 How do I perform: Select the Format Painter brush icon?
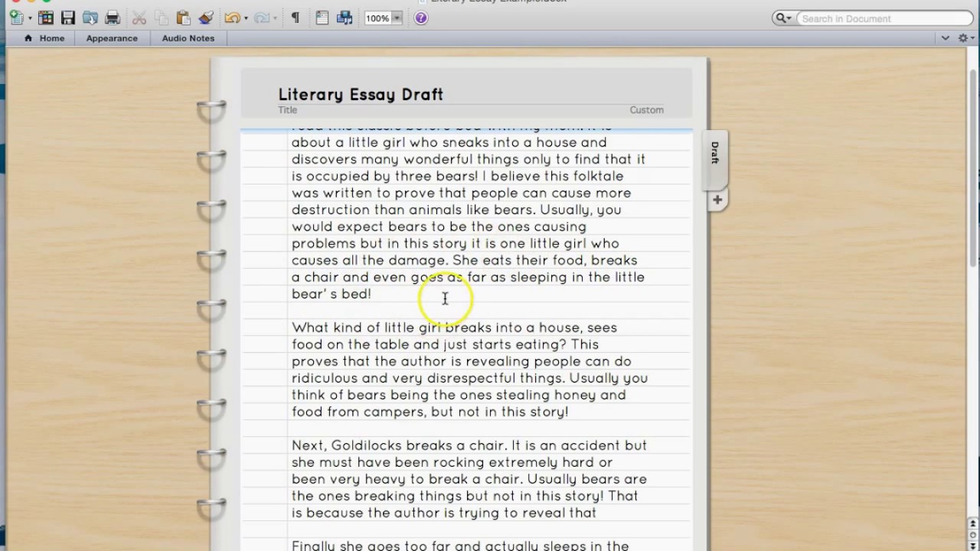206,18
